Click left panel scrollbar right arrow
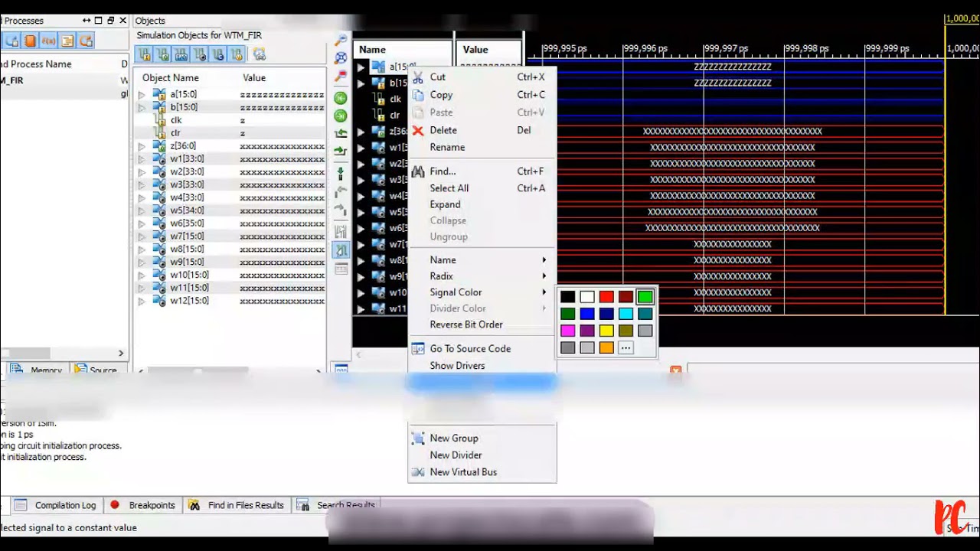Viewport: 980px width, 551px height. (121, 353)
